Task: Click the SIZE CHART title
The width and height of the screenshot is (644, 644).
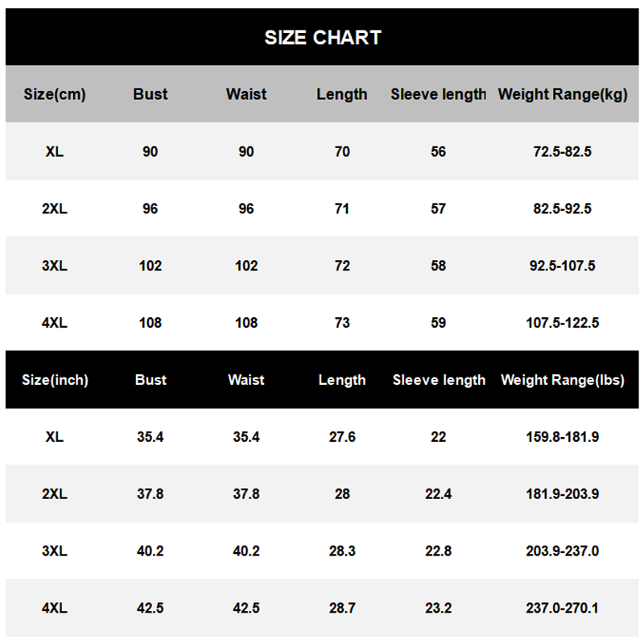Action: [x=322, y=37]
